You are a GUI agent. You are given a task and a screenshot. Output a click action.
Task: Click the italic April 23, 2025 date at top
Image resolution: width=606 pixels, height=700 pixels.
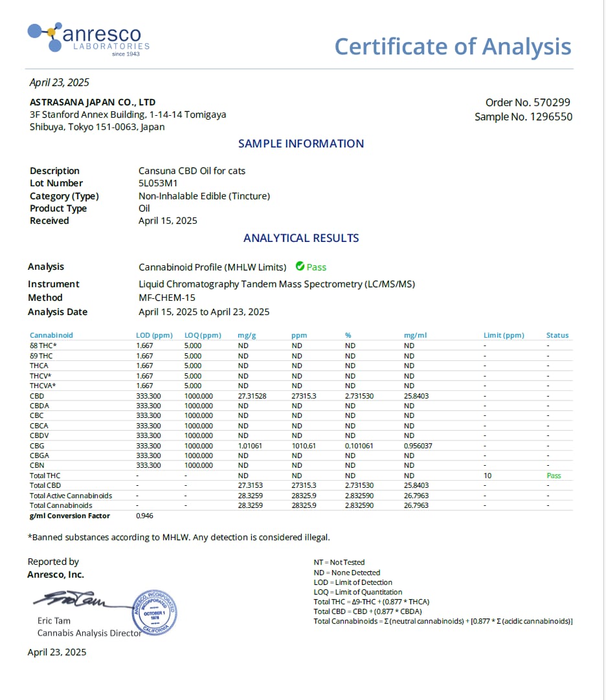click(x=60, y=83)
